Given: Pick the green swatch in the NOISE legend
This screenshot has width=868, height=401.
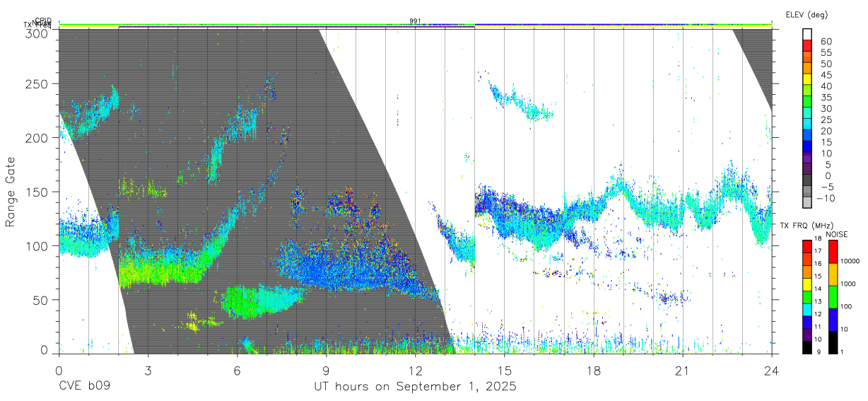Looking at the screenshot, I should click(832, 296).
